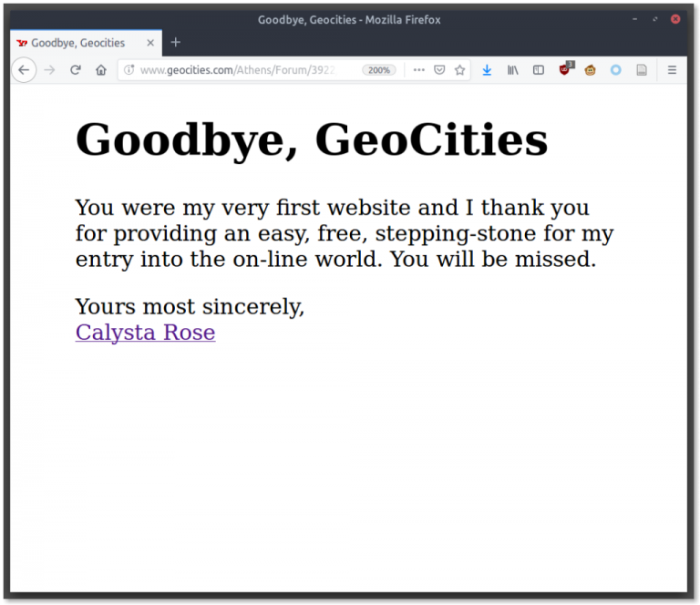Viewport: 700px width, 605px height.
Task: Open the Firefox hamburger application menu
Action: (673, 70)
